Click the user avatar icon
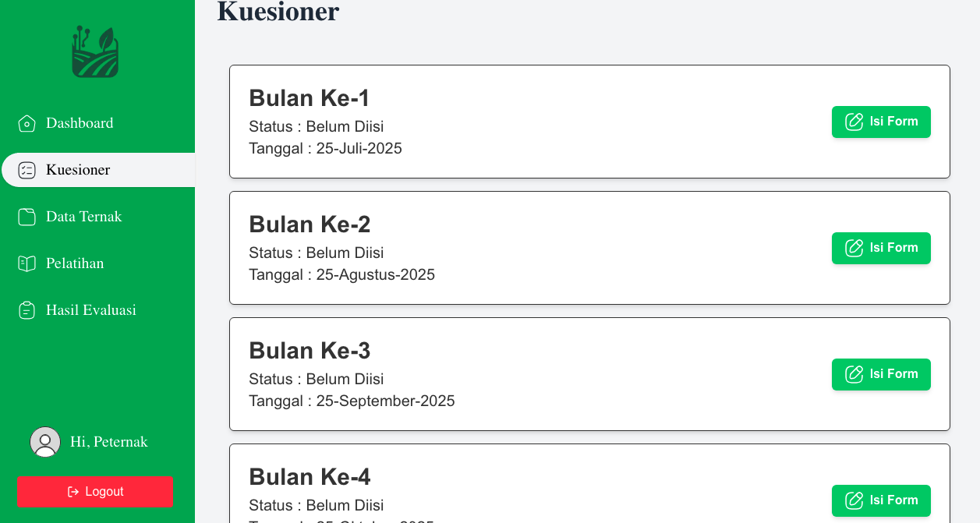 click(45, 442)
